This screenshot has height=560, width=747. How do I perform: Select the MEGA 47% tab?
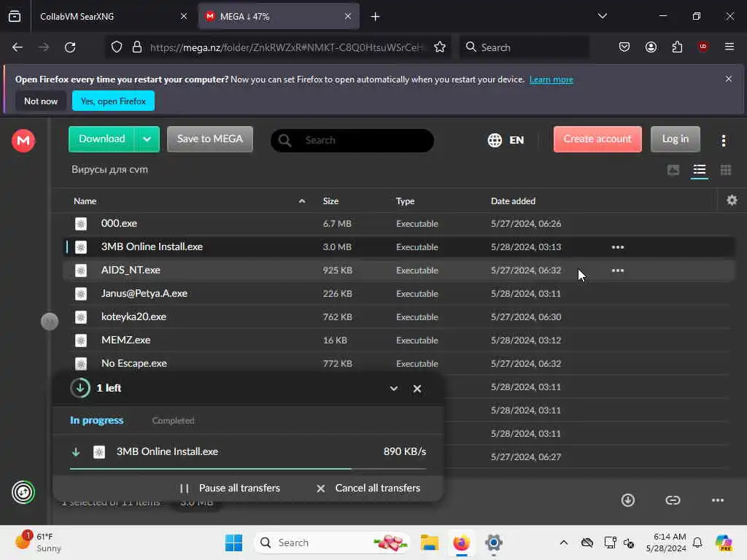pos(279,16)
